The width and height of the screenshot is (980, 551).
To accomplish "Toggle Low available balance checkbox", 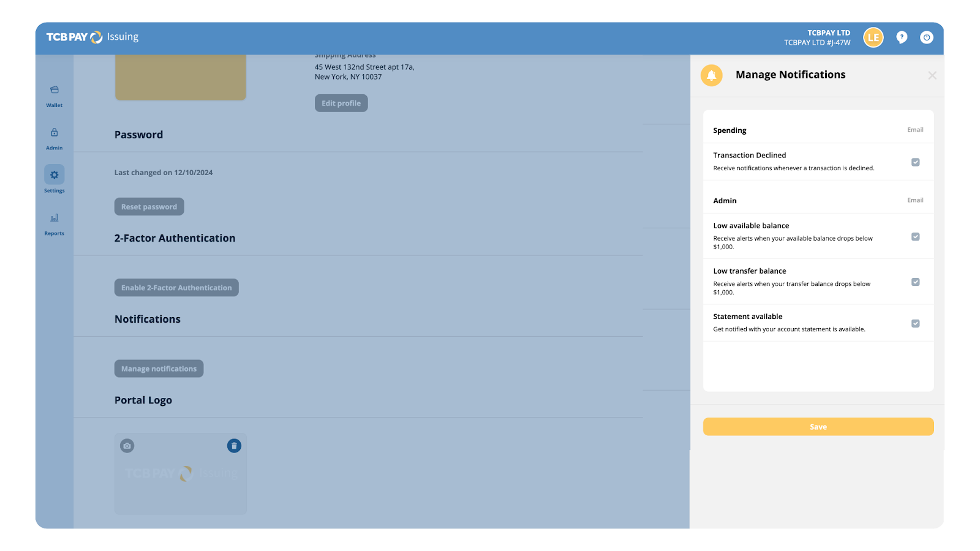I will click(x=916, y=237).
